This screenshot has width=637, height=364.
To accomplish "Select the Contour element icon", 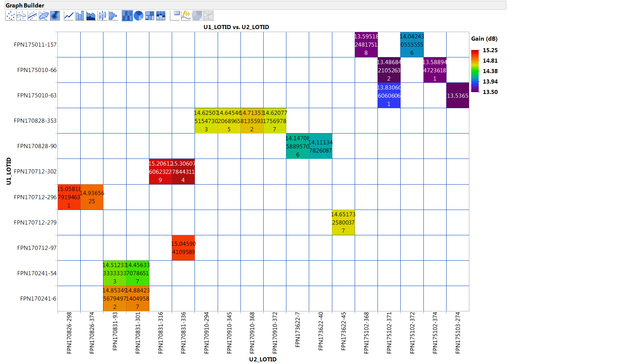I will tap(54, 16).
